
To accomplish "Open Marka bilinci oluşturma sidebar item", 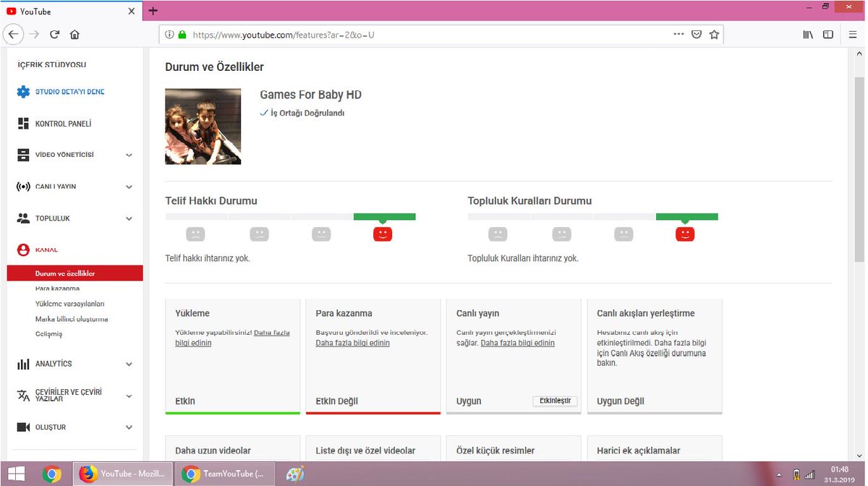I will (x=72, y=319).
